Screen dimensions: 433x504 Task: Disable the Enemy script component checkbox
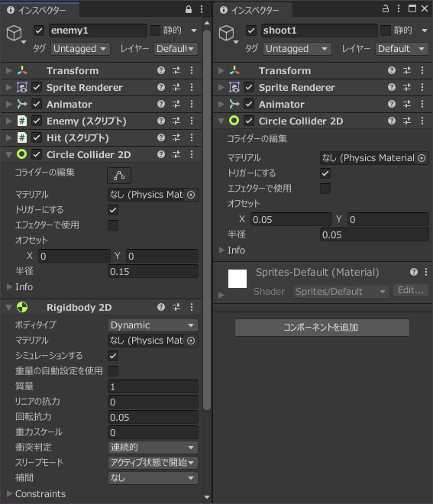tap(37, 121)
